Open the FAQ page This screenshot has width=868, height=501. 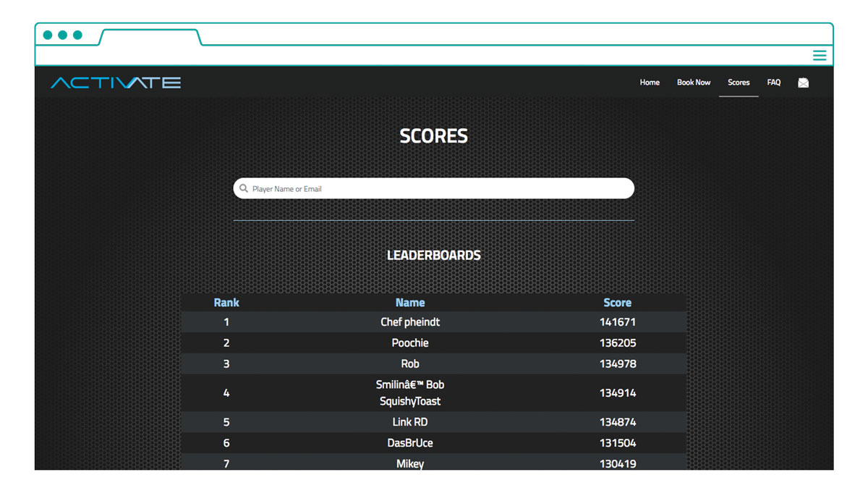tap(774, 83)
